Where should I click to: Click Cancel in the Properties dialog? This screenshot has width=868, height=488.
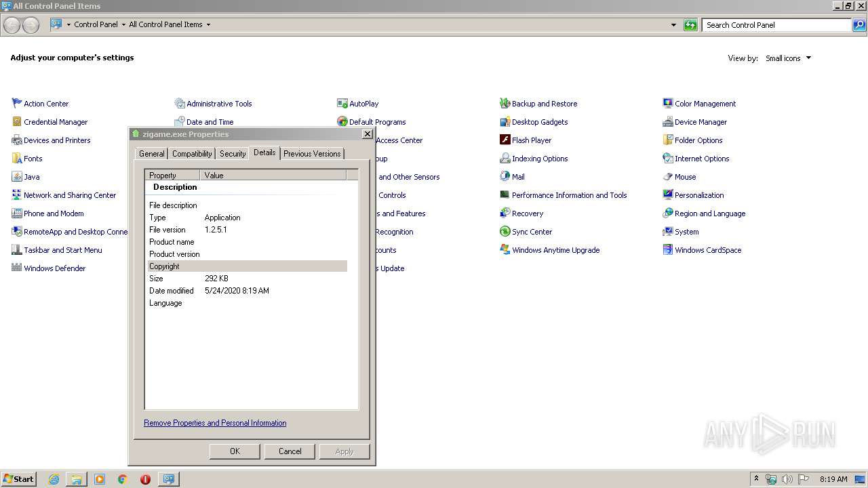[290, 451]
